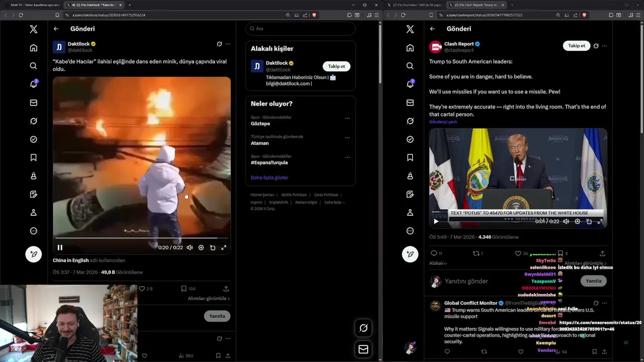Image resolution: width=644 pixels, height=362 pixels.
Task: Expand Daktilock video to fullscreen
Action: pos(223,247)
